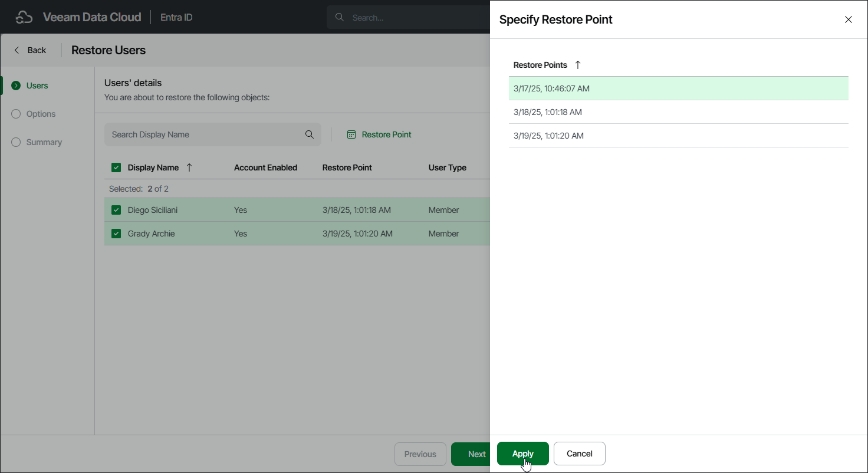Click the Account Enabled column header
Viewport: 868px width, 473px height.
(265, 167)
